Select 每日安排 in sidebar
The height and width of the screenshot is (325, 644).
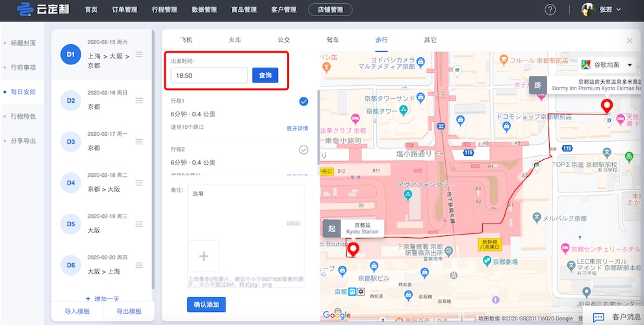23,92
